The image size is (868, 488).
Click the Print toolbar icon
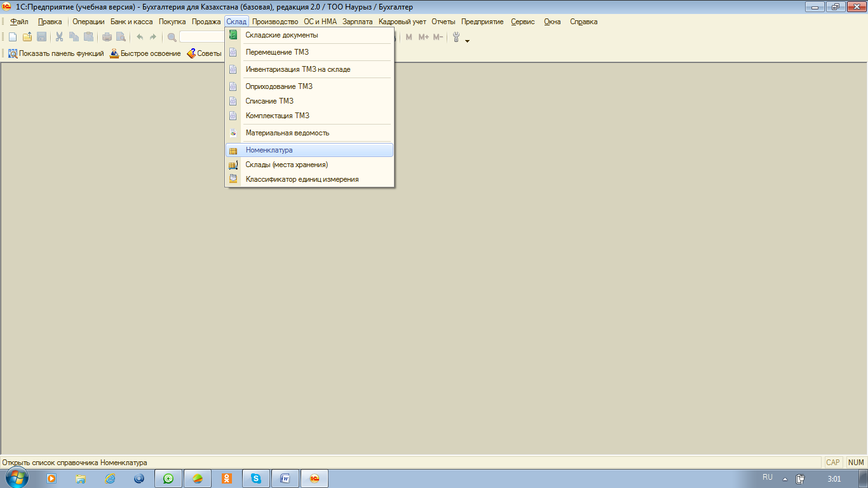(107, 37)
